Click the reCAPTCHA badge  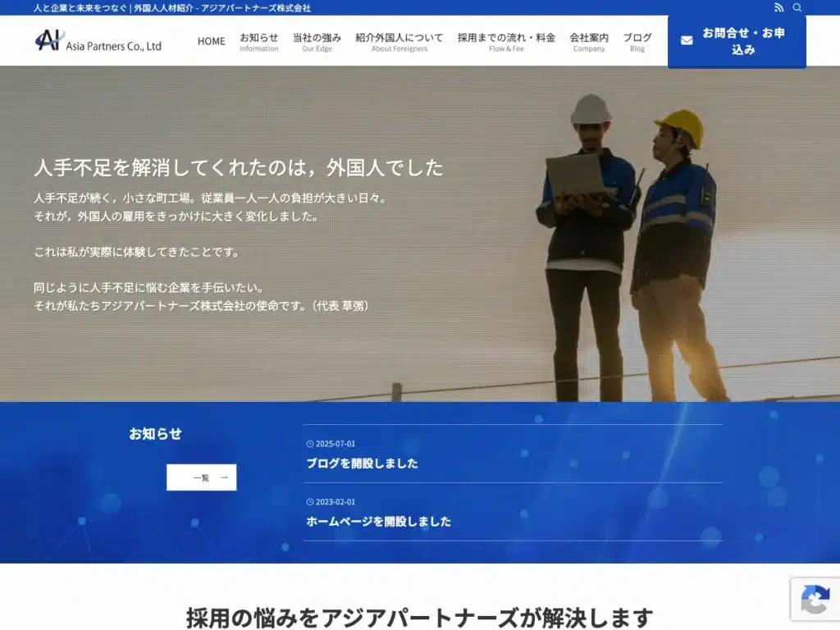(815, 600)
